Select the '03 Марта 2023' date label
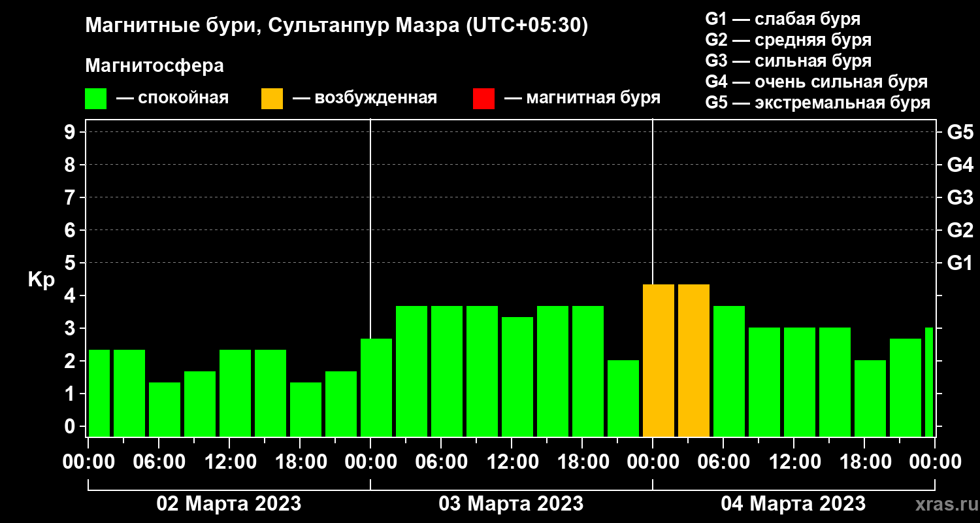This screenshot has width=980, height=523. tap(511, 504)
